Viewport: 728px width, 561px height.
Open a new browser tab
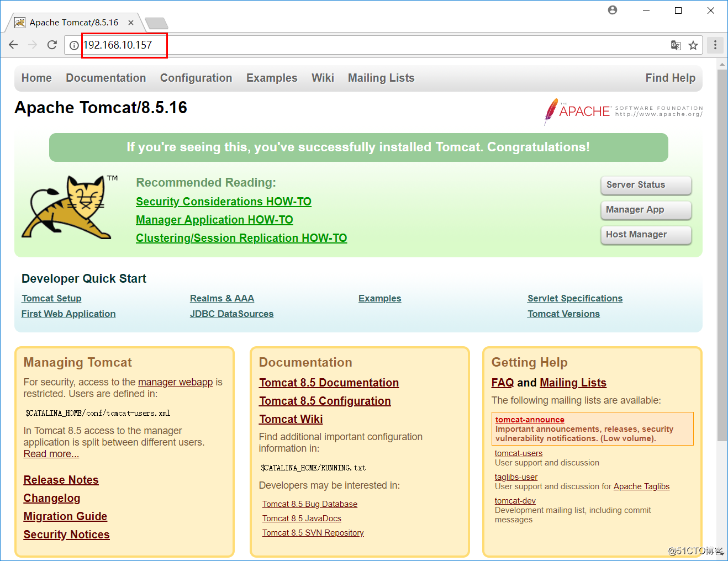pos(156,23)
